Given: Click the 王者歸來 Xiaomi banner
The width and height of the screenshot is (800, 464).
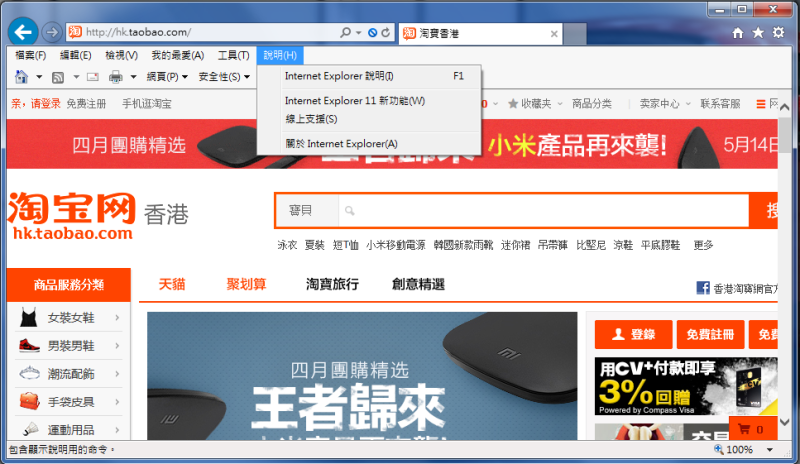Looking at the screenshot, I should 362,376.
